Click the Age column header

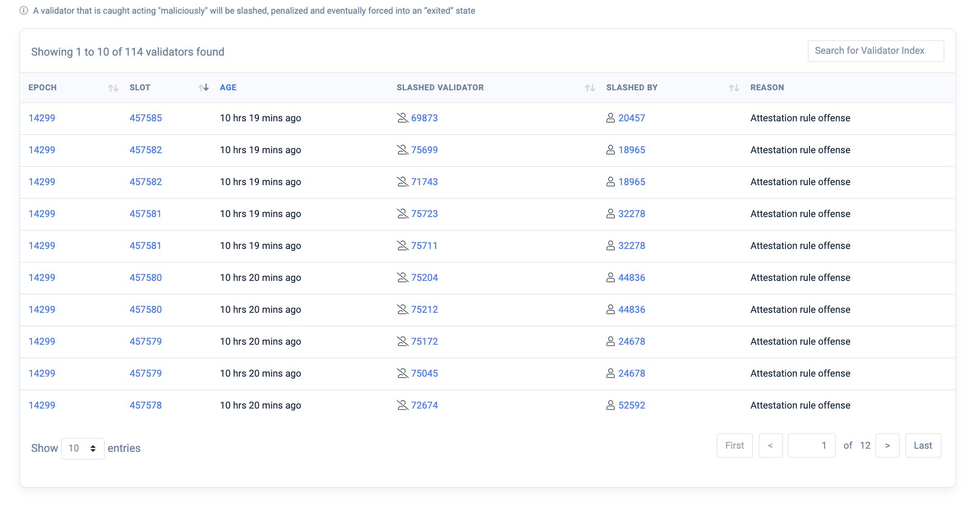(228, 88)
